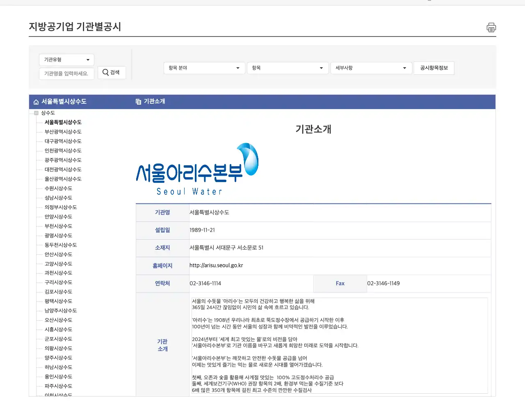Open the 기관유형 dropdown

click(66, 59)
